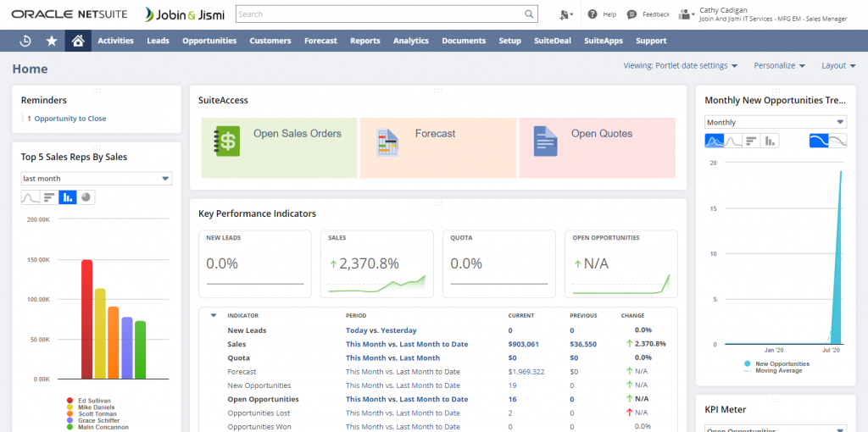Viewport: 868px width, 432px height.
Task: Select area chart in Monthly New Opportunities
Action: click(x=714, y=141)
